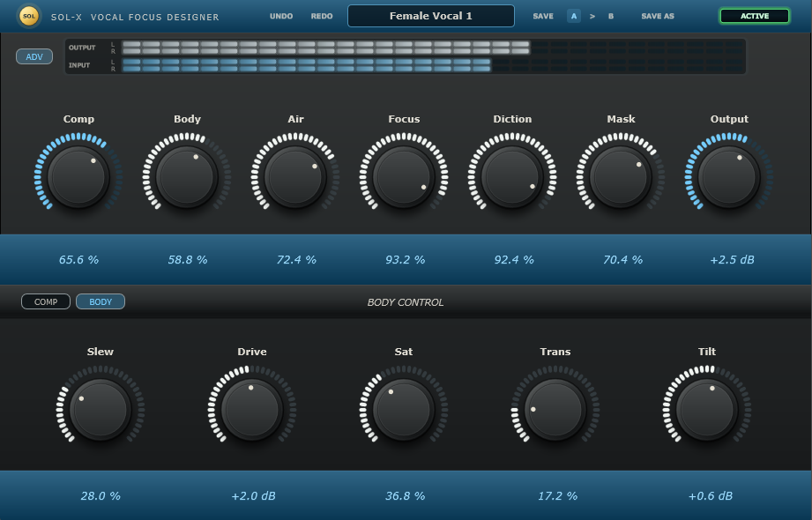The width and height of the screenshot is (812, 520).
Task: Click the Output value +2.5 dB
Action: coord(732,259)
